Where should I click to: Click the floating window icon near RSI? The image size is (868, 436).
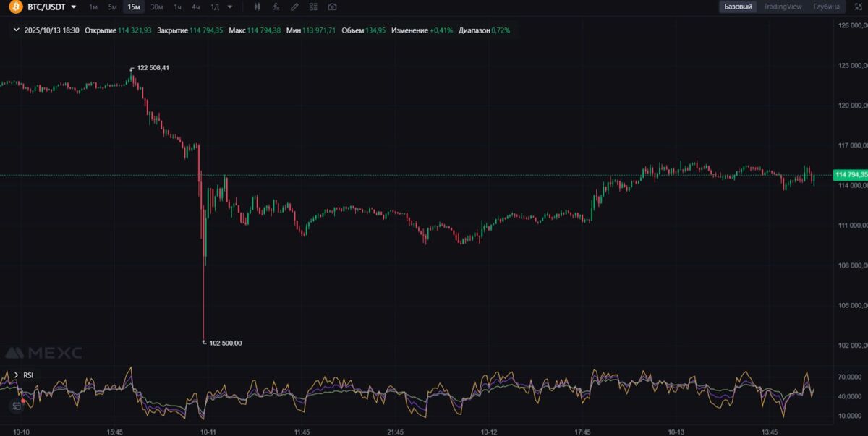(16, 406)
